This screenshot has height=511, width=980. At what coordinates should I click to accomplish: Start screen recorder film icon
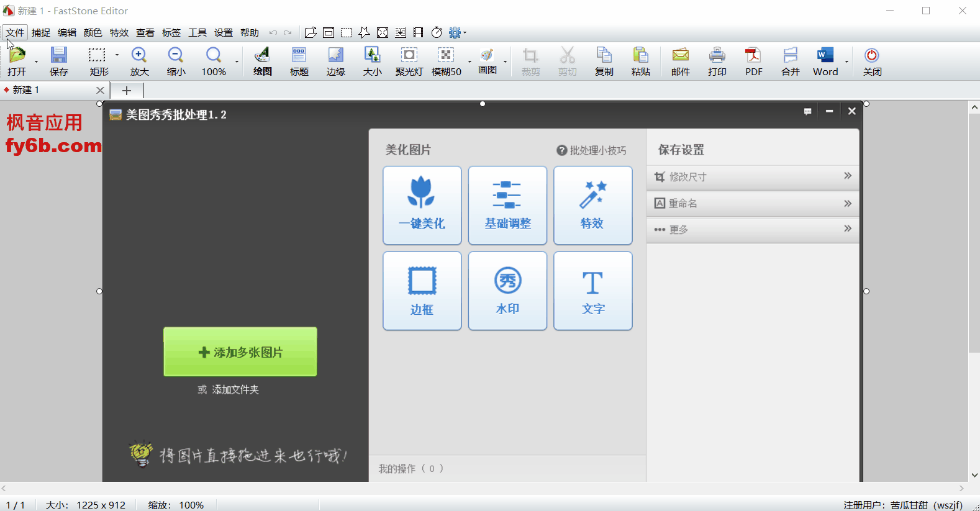(419, 32)
